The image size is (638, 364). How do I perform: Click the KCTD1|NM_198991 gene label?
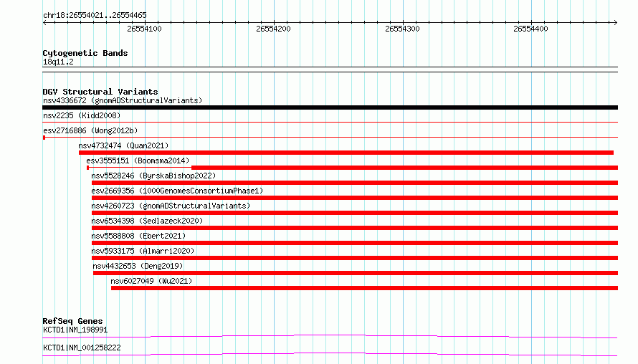(x=75, y=330)
